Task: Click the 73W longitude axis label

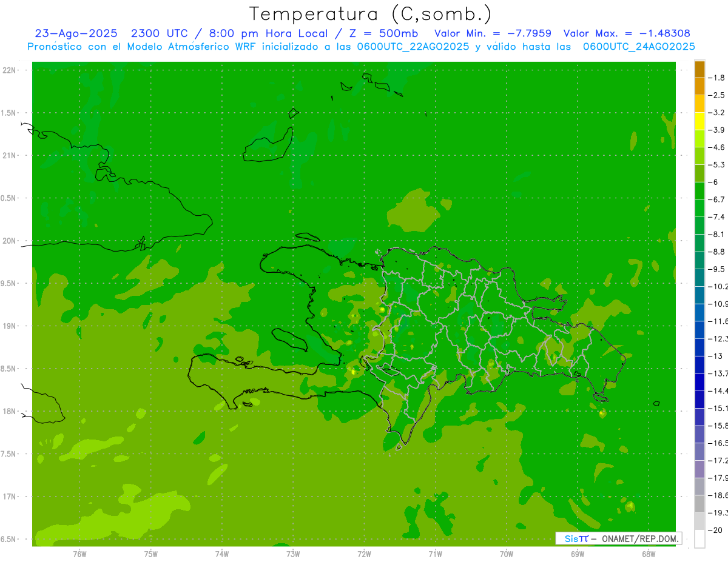Action: tap(293, 554)
